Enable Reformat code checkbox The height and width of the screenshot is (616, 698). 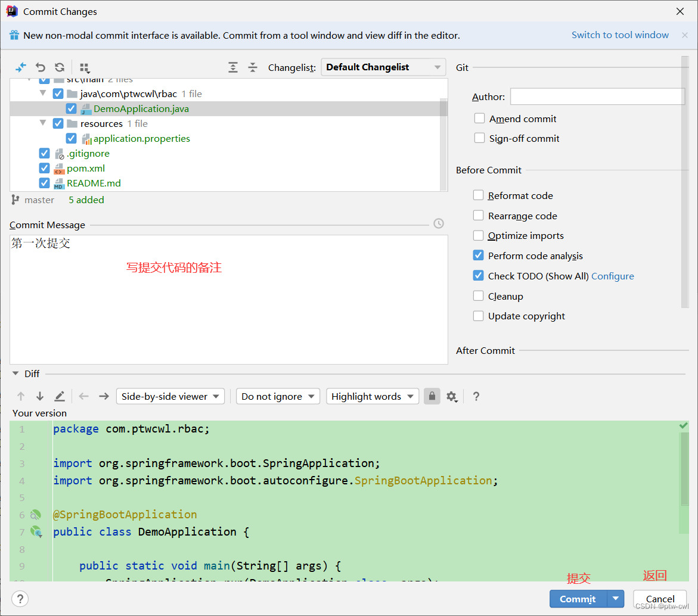click(x=478, y=195)
